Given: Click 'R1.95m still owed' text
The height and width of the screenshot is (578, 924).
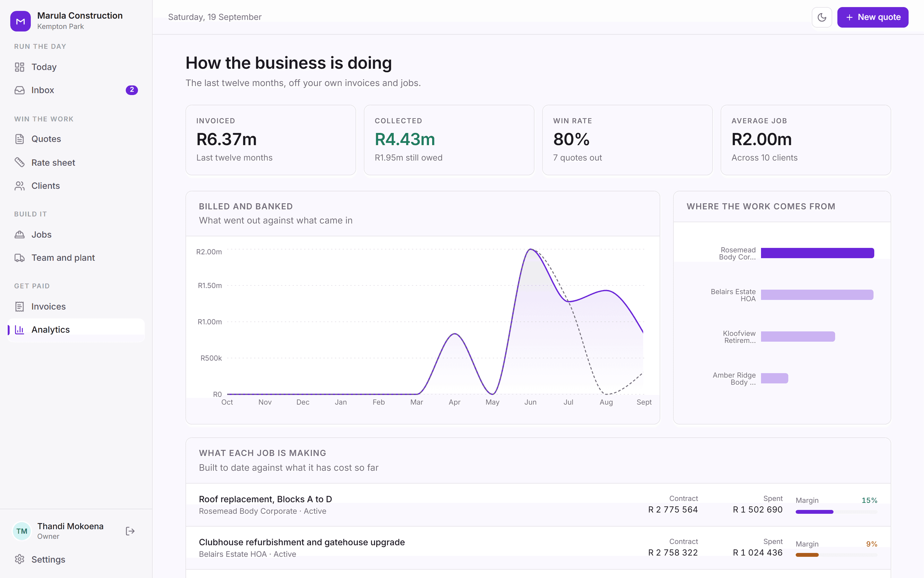Looking at the screenshot, I should [408, 158].
